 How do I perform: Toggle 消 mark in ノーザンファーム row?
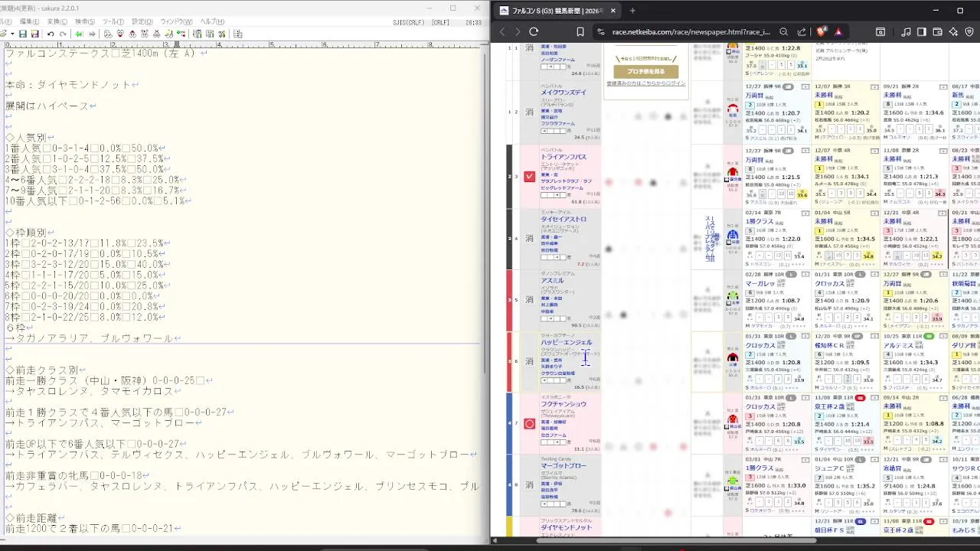click(529, 47)
